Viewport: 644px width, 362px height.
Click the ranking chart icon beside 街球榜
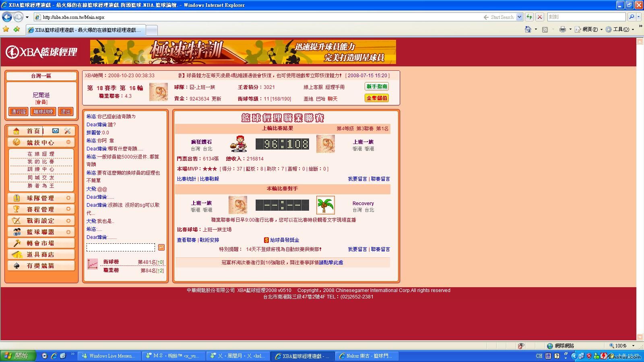[x=93, y=264]
